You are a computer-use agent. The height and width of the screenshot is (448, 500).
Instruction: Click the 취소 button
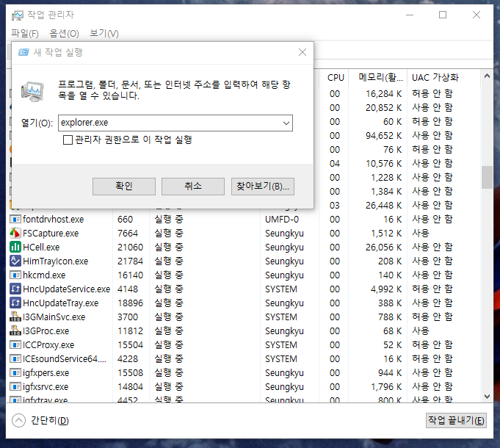tap(193, 187)
